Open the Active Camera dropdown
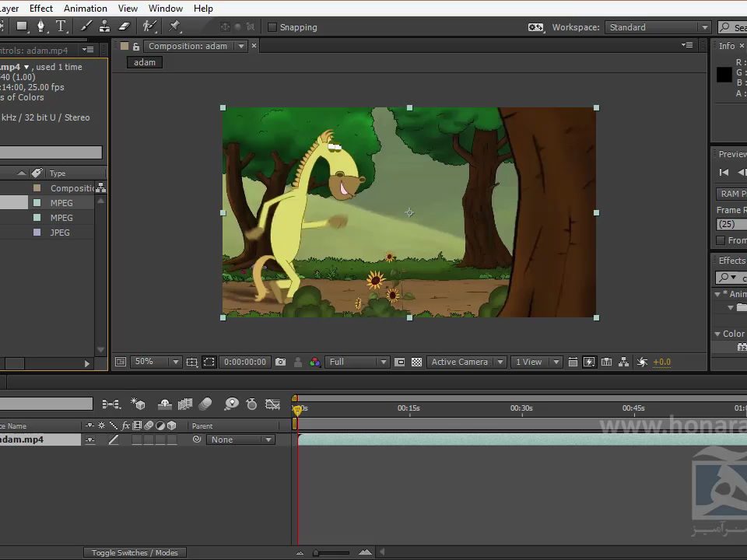747x560 pixels. pyautogui.click(x=466, y=362)
